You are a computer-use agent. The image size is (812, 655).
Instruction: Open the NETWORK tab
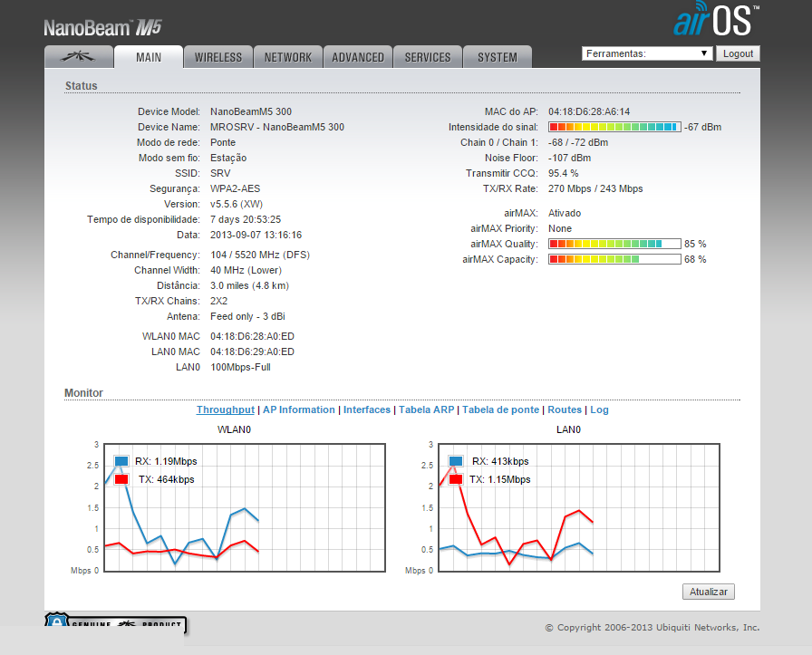[x=288, y=57]
